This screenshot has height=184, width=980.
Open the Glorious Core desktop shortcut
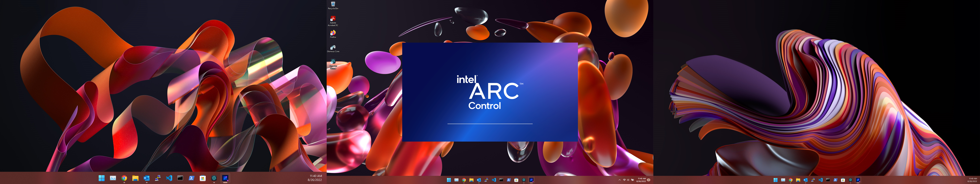[x=333, y=49]
